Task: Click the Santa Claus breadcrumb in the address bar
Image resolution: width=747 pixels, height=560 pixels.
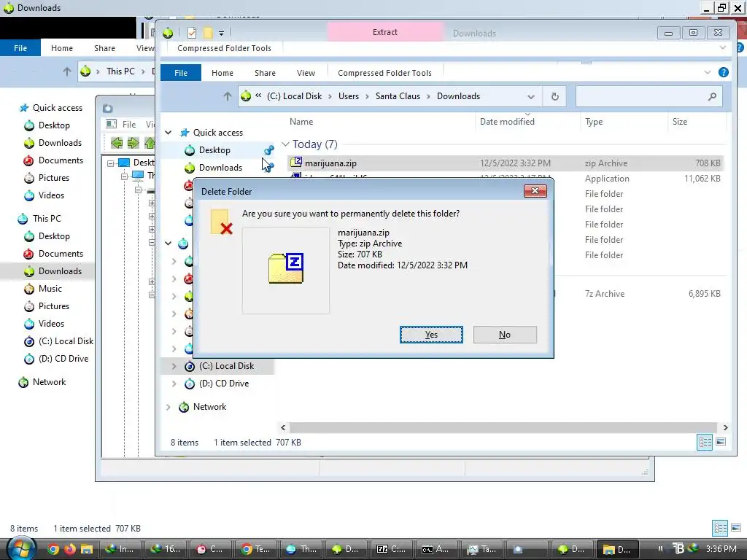Action: click(x=398, y=96)
